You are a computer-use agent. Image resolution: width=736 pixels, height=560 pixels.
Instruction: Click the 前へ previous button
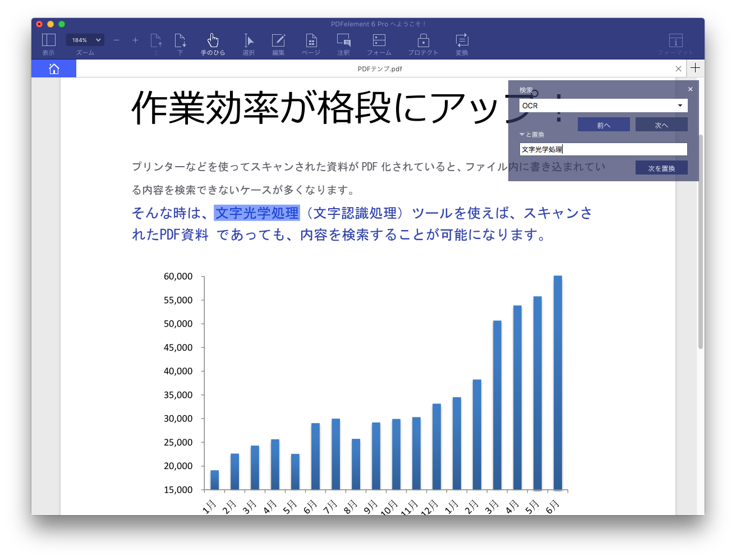tap(604, 125)
